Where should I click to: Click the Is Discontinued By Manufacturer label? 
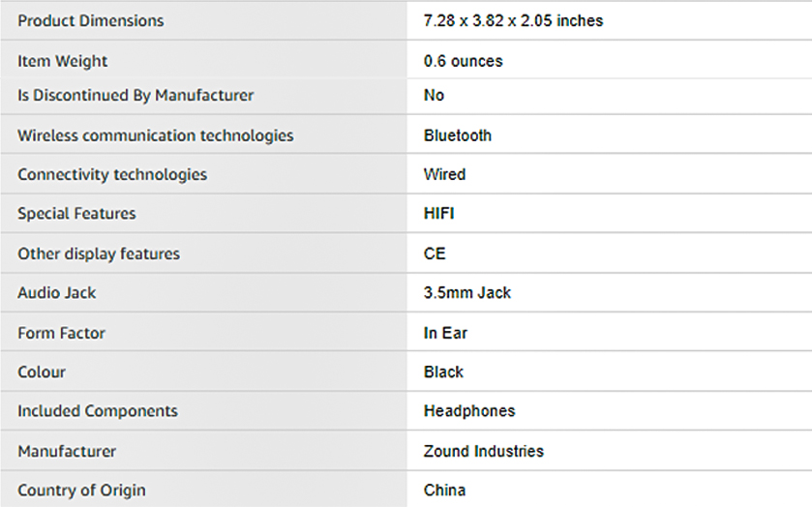click(135, 95)
